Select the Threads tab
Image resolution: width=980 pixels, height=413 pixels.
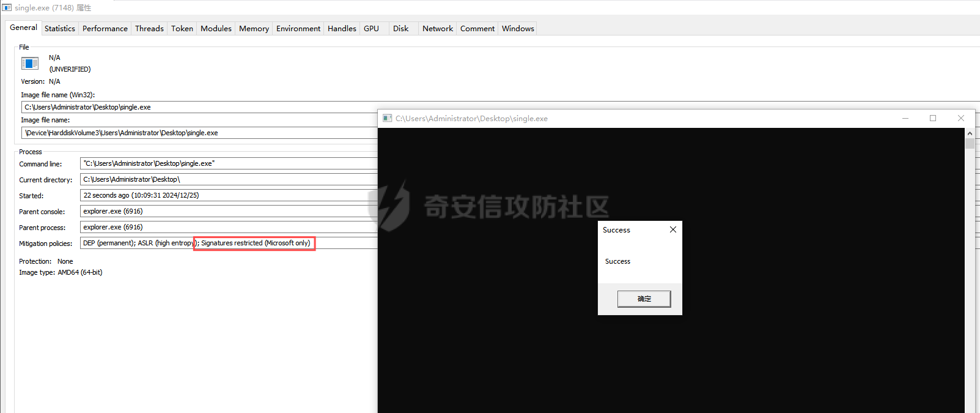click(149, 29)
